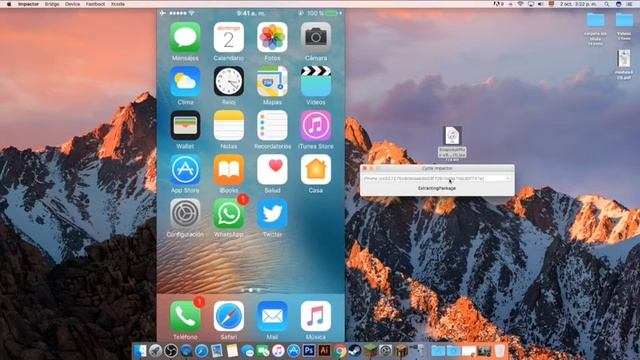
Task: Open OBS from the macOS dock
Action: [x=171, y=351]
